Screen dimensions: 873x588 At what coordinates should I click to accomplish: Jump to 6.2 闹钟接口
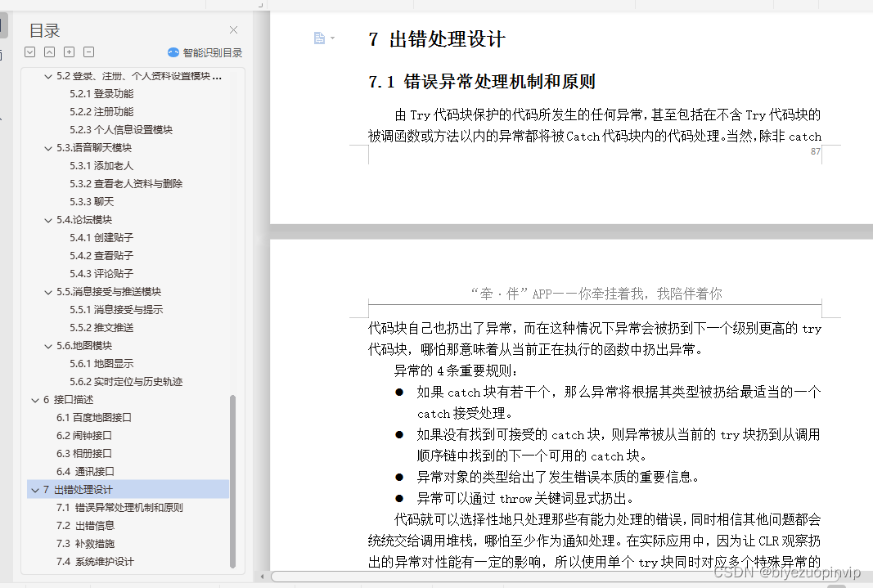click(x=84, y=436)
